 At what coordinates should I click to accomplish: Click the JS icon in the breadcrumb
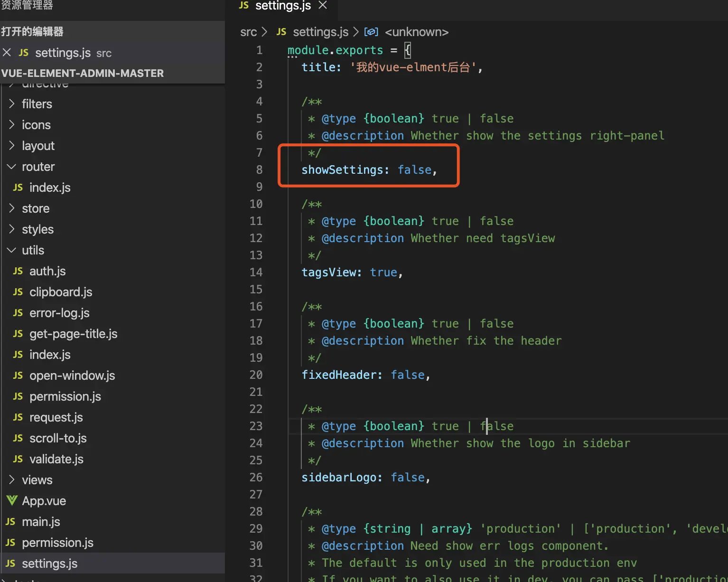point(281,32)
